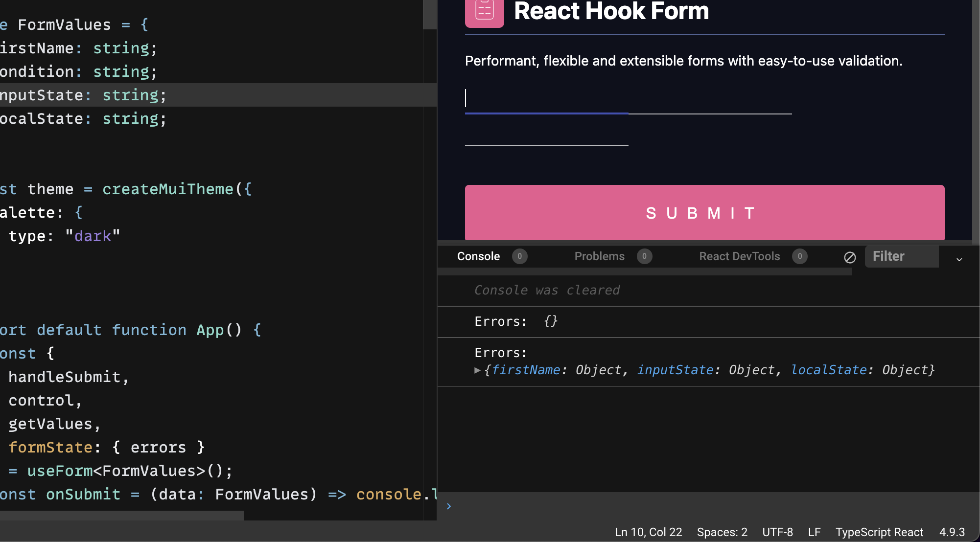The height and width of the screenshot is (542, 980).
Task: Focus the first name text input
Action: tap(546, 99)
